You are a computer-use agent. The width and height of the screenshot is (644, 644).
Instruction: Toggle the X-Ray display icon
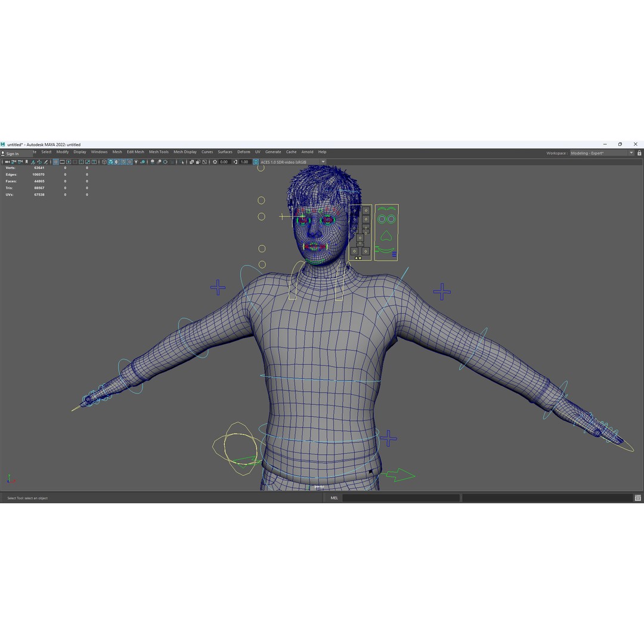click(191, 162)
